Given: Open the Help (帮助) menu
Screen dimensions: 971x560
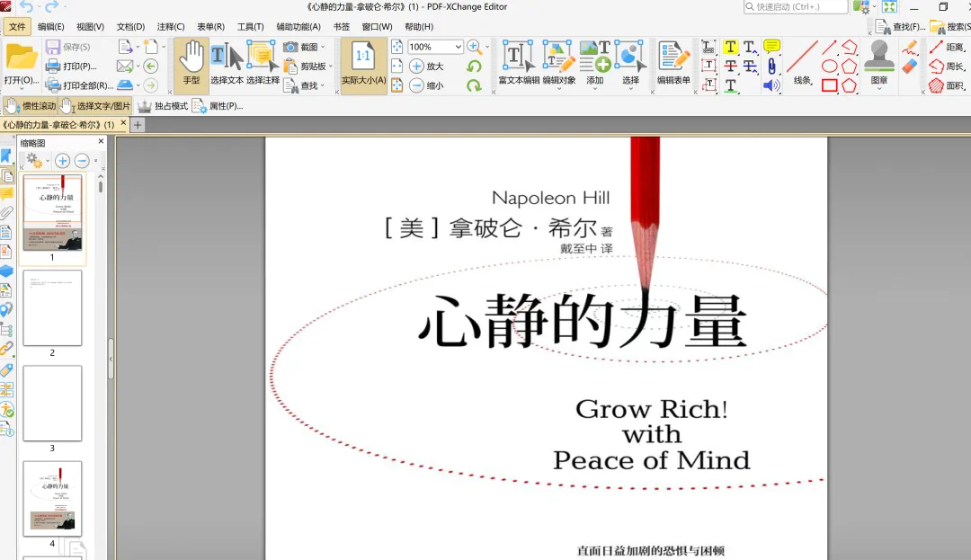Looking at the screenshot, I should tap(419, 27).
